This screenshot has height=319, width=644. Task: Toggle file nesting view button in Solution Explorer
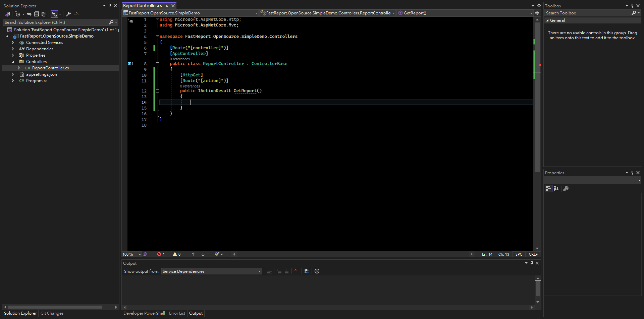point(54,14)
